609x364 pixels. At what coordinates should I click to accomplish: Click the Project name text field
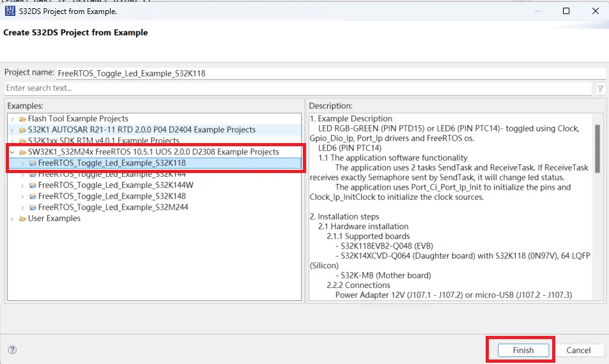(329, 73)
